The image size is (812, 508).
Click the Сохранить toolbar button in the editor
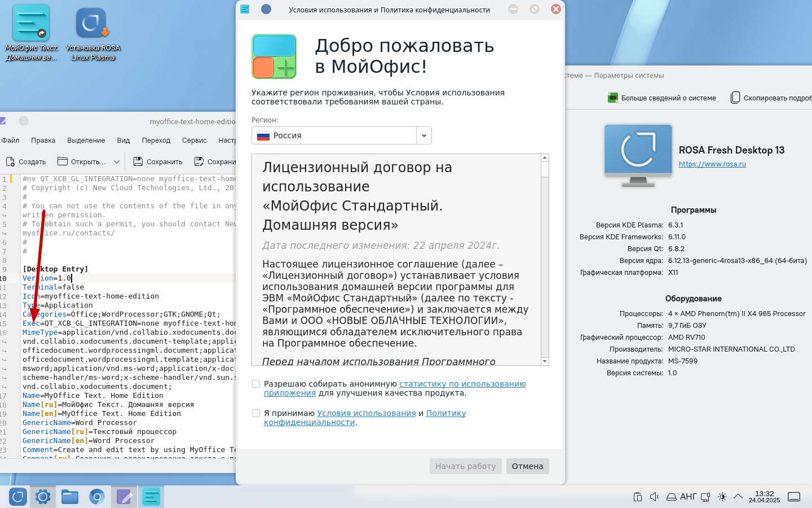[x=158, y=161]
